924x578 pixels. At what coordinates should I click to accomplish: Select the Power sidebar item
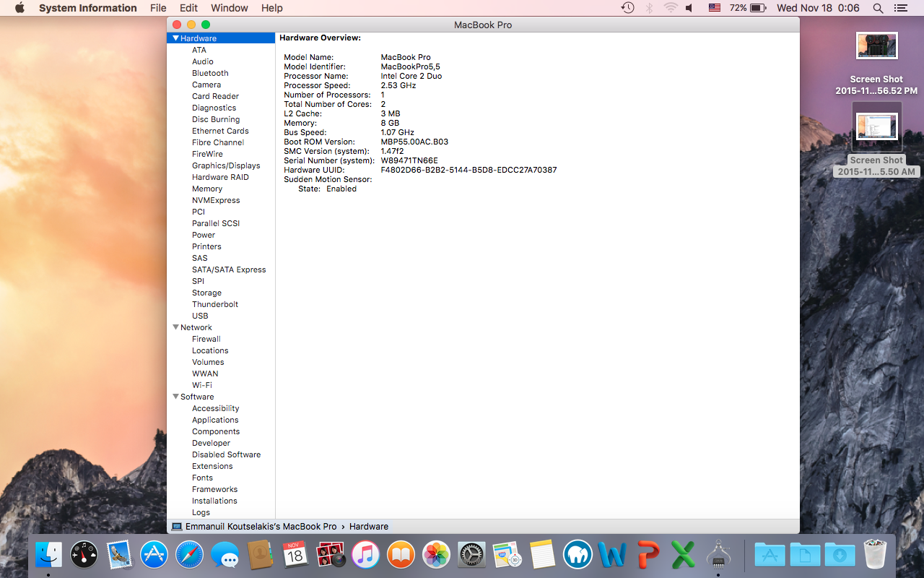coord(204,235)
